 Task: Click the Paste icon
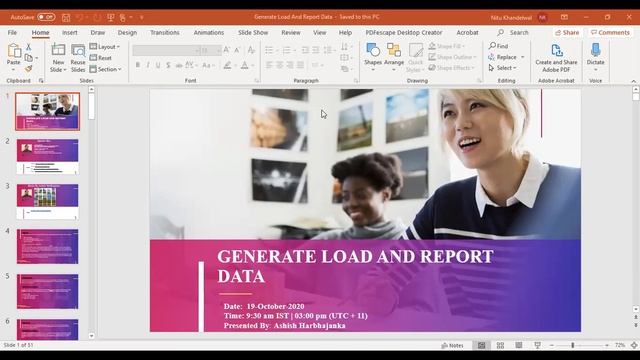tap(14, 51)
